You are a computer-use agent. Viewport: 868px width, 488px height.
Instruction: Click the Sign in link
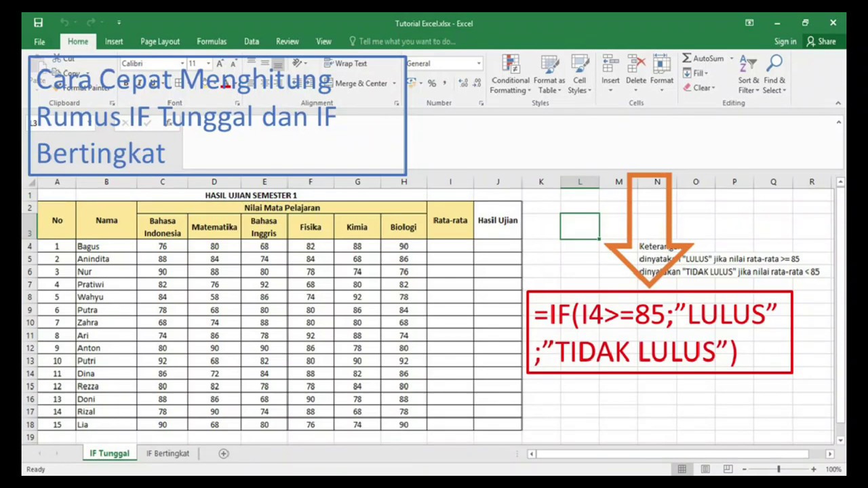785,42
